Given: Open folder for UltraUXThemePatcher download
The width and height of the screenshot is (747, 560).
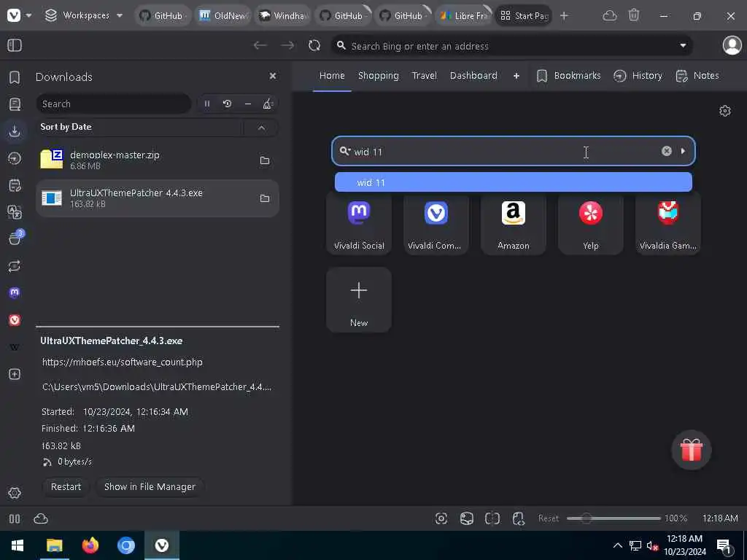Looking at the screenshot, I should tap(265, 198).
